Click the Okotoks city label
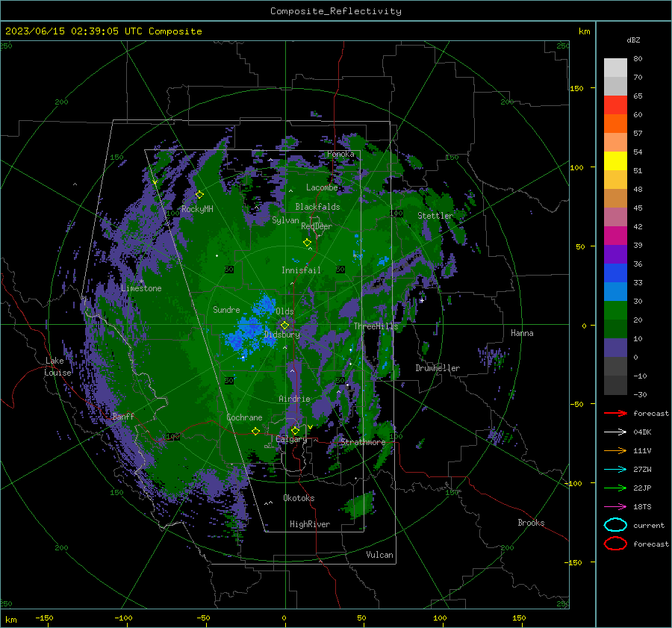Image resolution: width=672 pixels, height=628 pixels. pyautogui.click(x=299, y=498)
